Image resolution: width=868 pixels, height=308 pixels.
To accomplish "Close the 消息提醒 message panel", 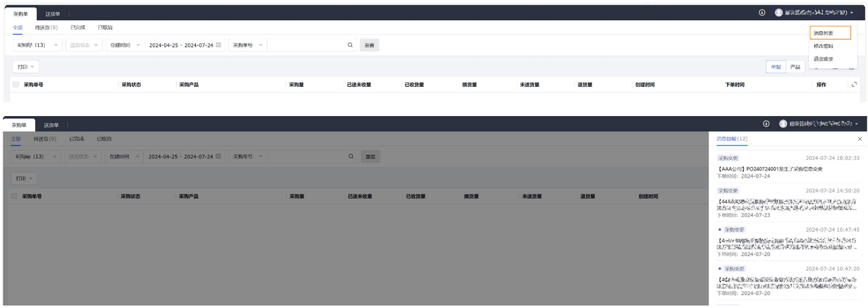I will coord(860,138).
